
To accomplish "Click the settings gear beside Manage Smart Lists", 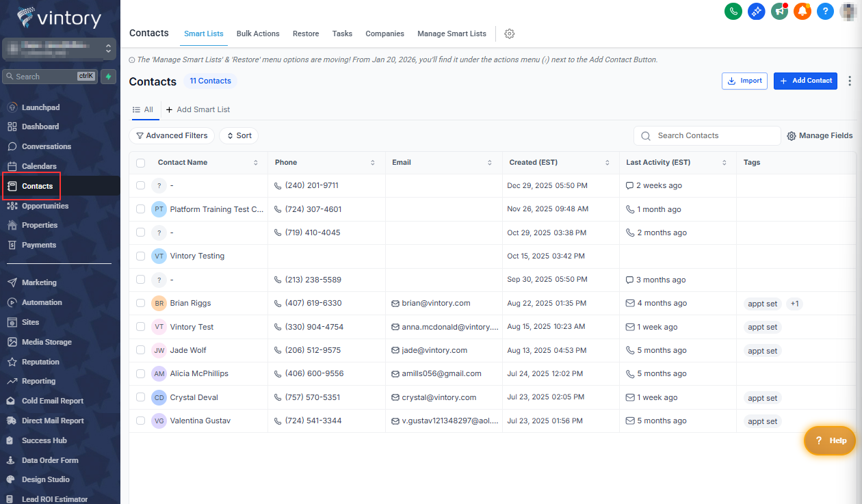I will [509, 34].
